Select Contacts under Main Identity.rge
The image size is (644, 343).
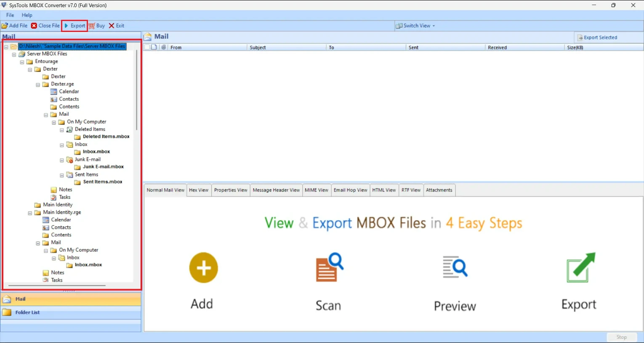[x=61, y=228]
